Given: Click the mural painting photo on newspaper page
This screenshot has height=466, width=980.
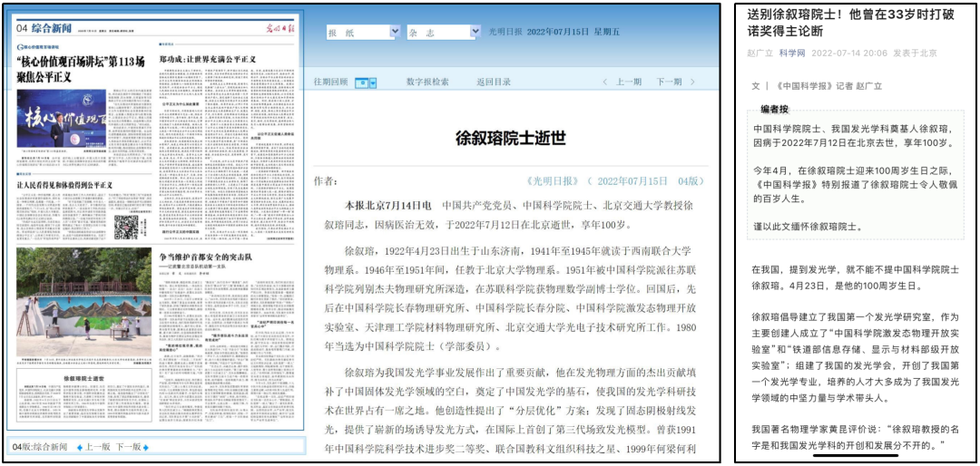Looking at the screenshot, I should click(83, 302).
